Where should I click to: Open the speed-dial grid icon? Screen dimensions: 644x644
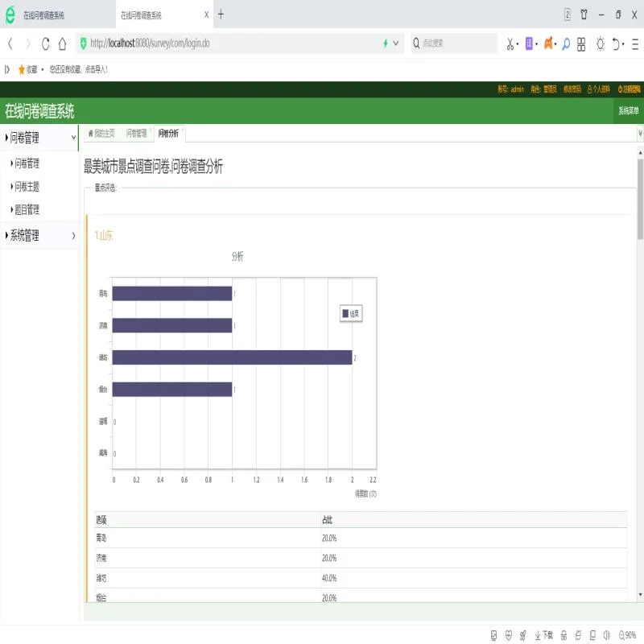coord(582,43)
